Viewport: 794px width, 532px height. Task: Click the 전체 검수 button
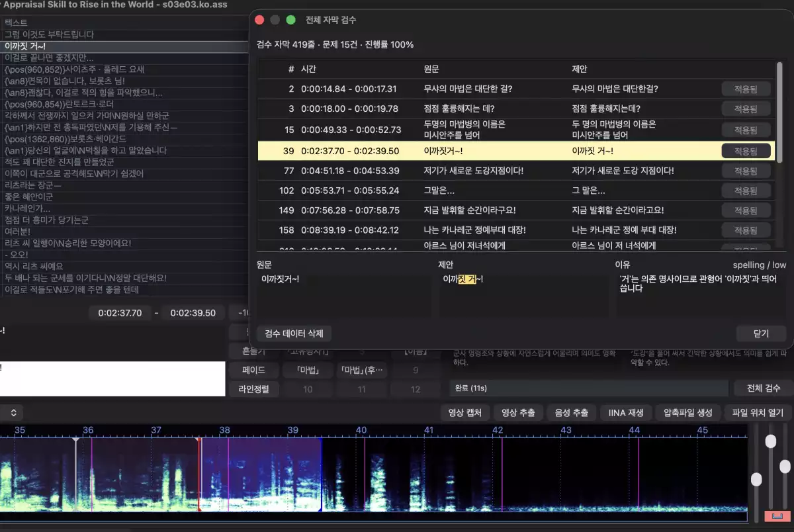[763, 388]
